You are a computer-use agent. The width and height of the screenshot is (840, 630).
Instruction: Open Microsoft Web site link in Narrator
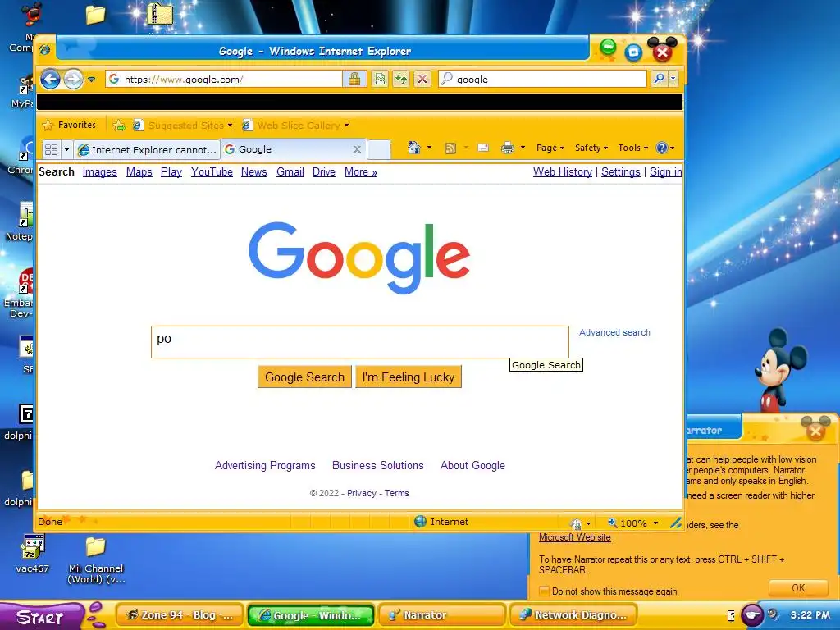[575, 537]
